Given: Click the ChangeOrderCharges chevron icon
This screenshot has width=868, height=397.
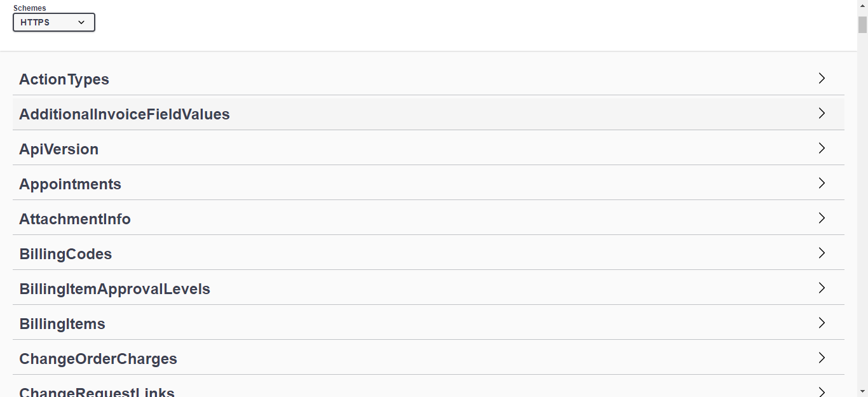Looking at the screenshot, I should [822, 358].
